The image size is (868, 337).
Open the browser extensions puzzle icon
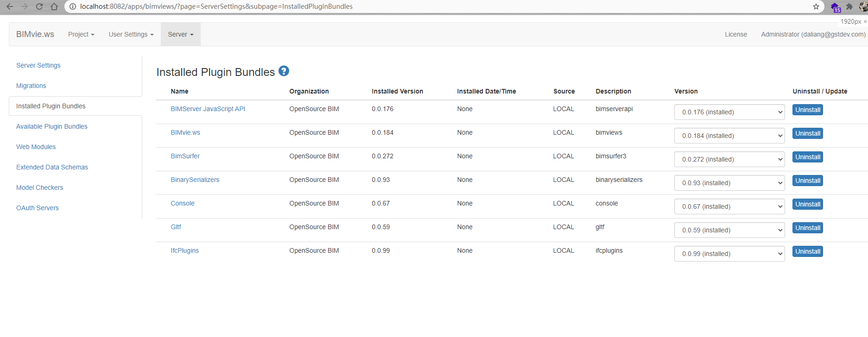pos(849,6)
